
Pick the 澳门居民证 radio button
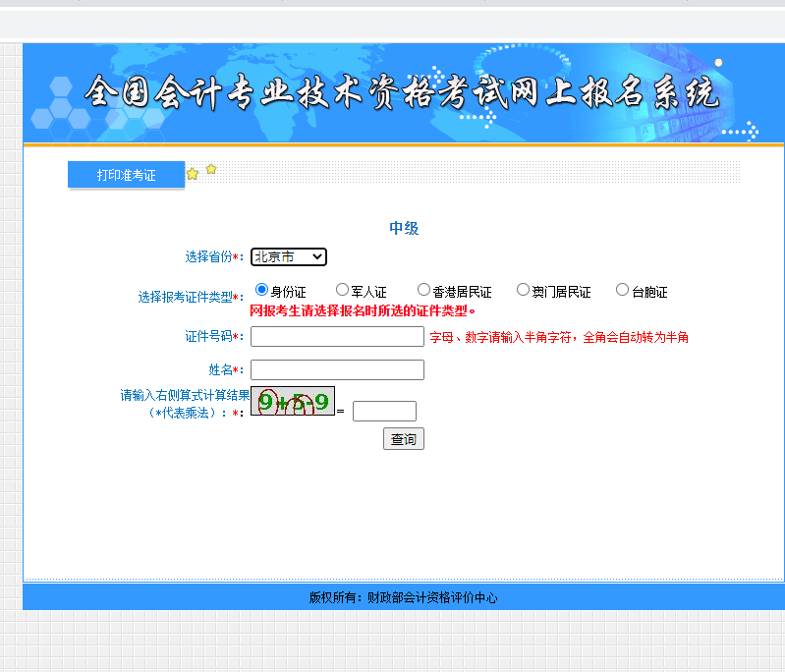pyautogui.click(x=523, y=290)
